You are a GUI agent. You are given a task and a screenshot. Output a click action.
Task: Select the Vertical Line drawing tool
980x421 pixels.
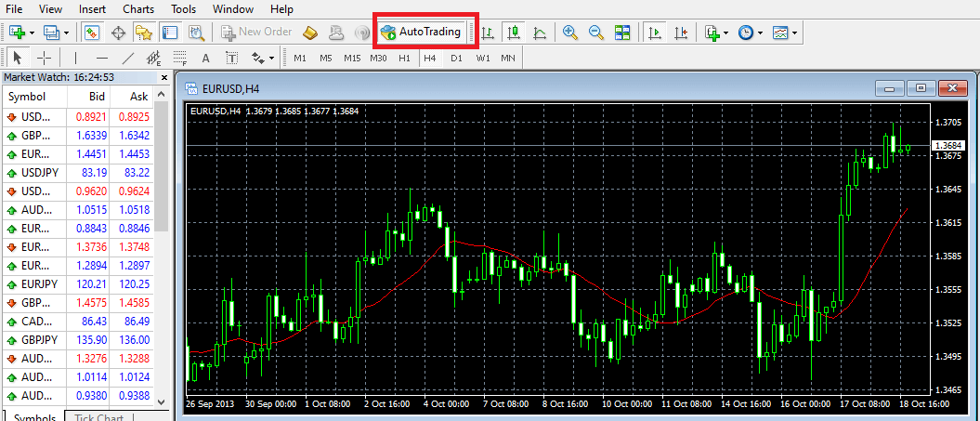point(75,59)
